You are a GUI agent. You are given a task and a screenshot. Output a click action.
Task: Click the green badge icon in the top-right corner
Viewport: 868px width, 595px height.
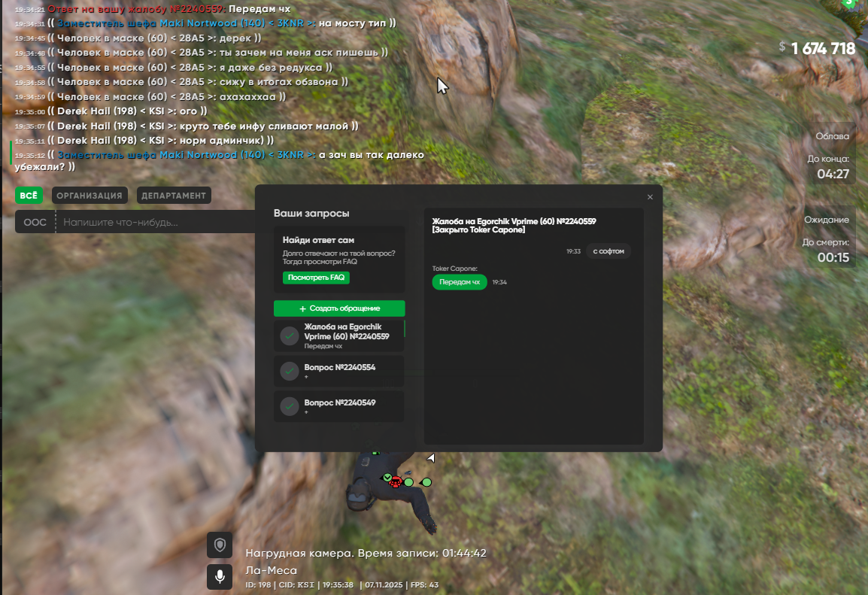click(850, 5)
